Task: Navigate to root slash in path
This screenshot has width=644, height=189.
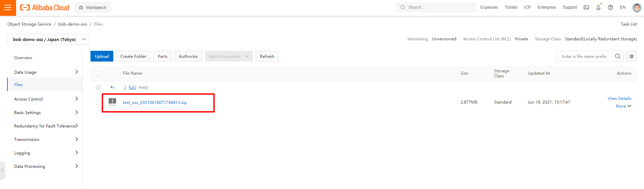Action: pos(125,87)
